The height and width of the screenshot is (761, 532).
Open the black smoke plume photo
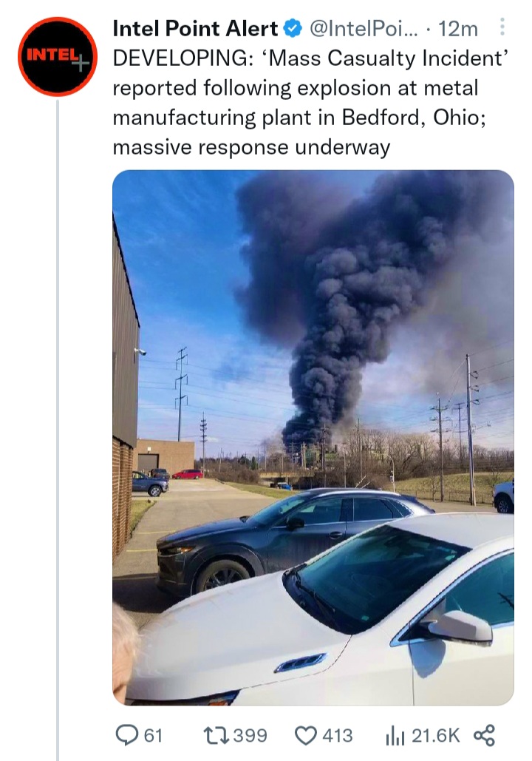[x=313, y=437]
